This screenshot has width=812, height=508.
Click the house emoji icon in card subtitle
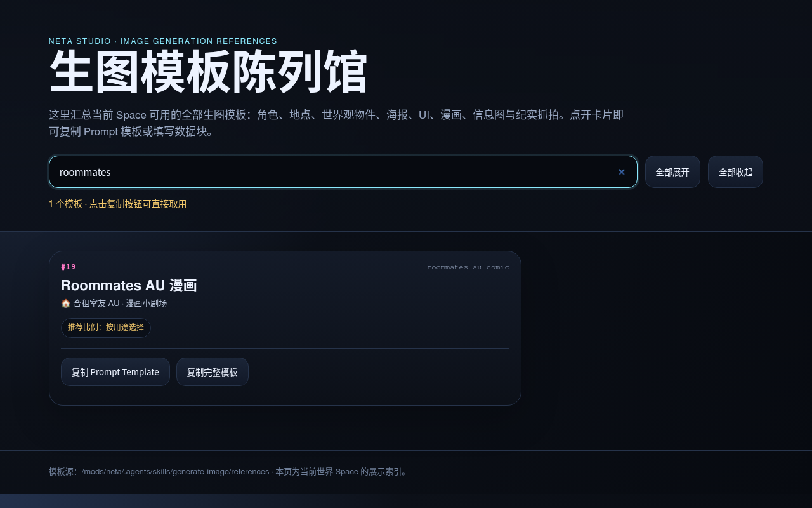coord(66,304)
